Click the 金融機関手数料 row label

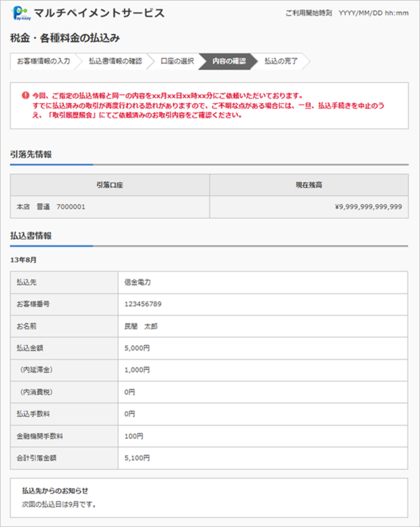click(x=40, y=436)
